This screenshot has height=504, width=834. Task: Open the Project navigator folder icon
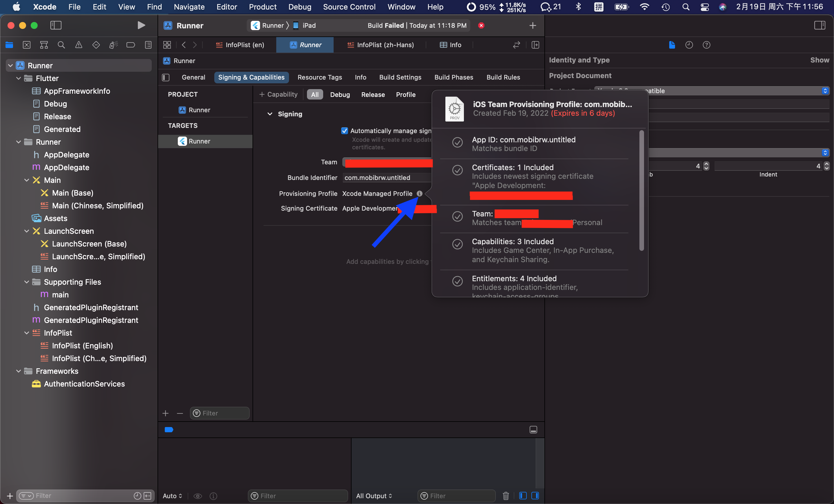(x=9, y=45)
